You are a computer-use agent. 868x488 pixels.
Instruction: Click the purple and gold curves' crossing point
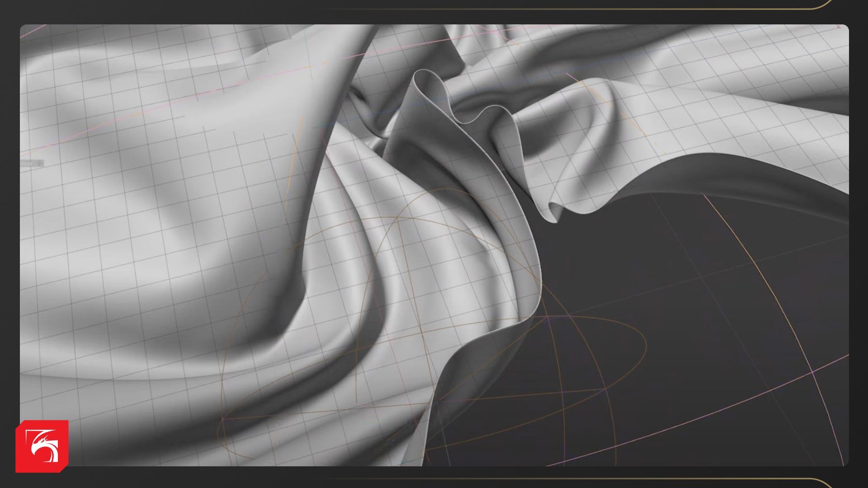click(x=812, y=372)
